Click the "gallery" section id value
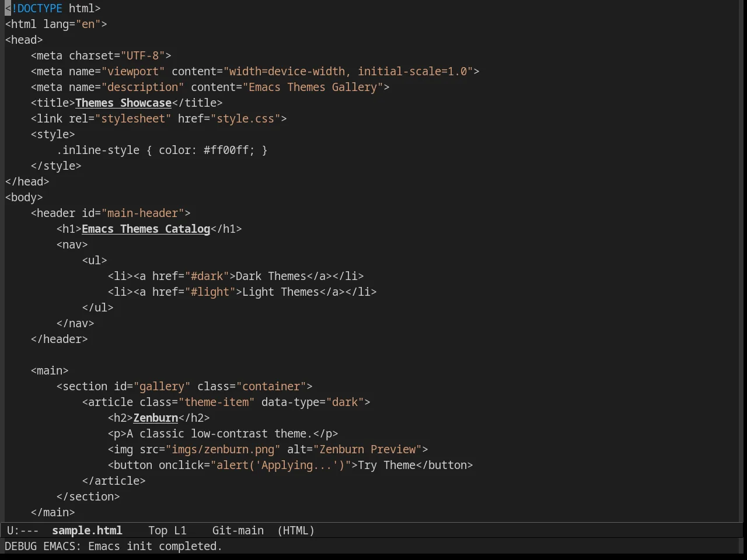This screenshot has height=560, width=747. click(x=162, y=386)
